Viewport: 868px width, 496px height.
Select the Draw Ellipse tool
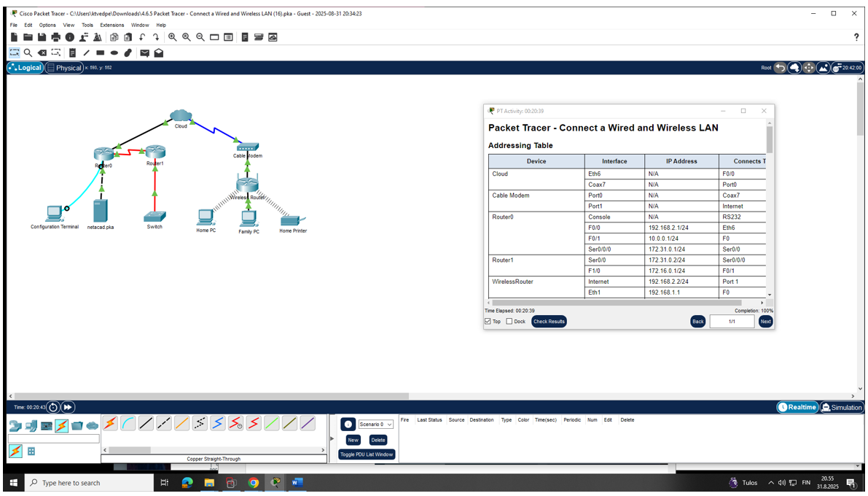point(114,53)
